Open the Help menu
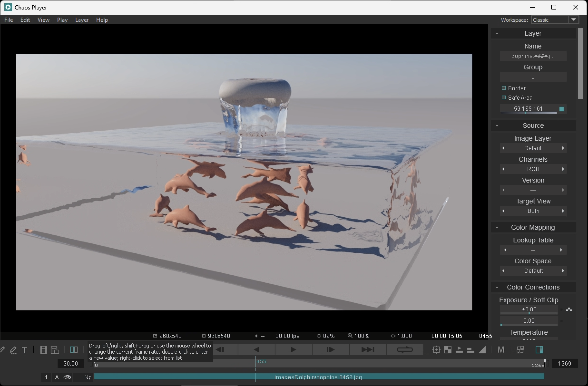The image size is (588, 386). (102, 20)
